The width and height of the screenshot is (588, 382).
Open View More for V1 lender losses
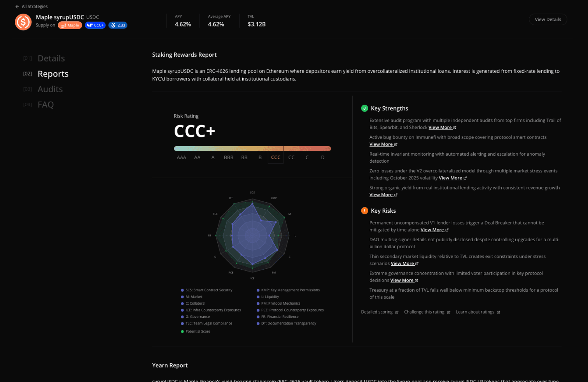pos(434,230)
